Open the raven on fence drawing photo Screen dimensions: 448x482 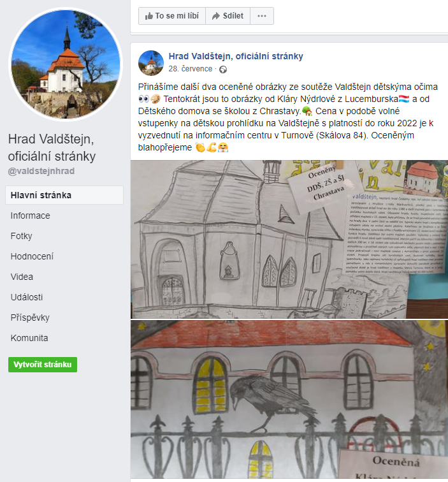point(289,399)
